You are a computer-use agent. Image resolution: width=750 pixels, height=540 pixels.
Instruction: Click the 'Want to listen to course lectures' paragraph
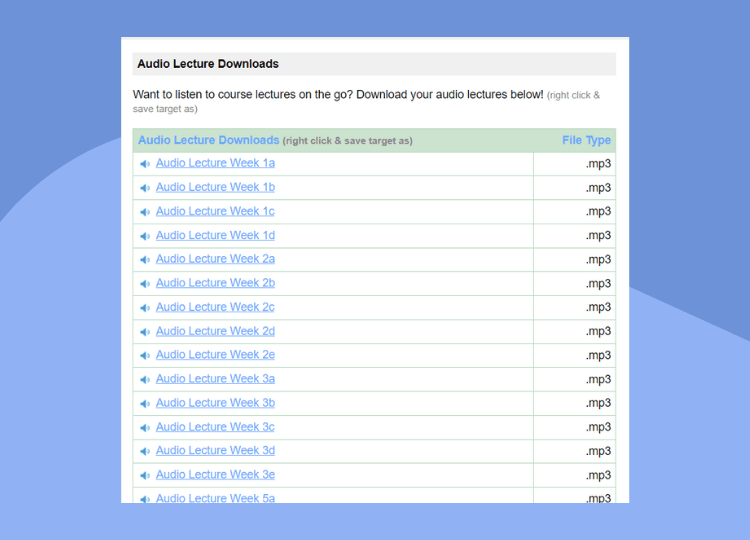[366, 101]
